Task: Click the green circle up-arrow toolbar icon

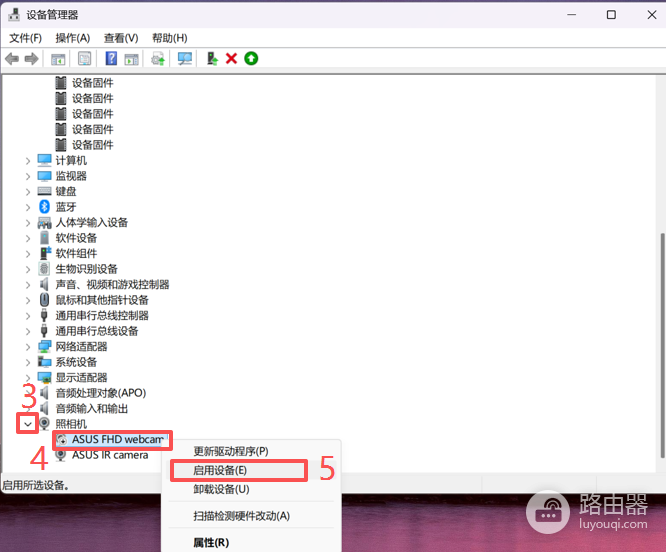Action: (251, 58)
